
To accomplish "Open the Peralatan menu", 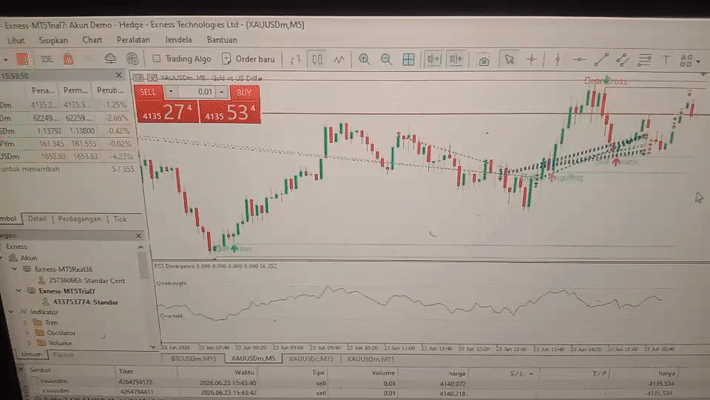I will (x=133, y=40).
